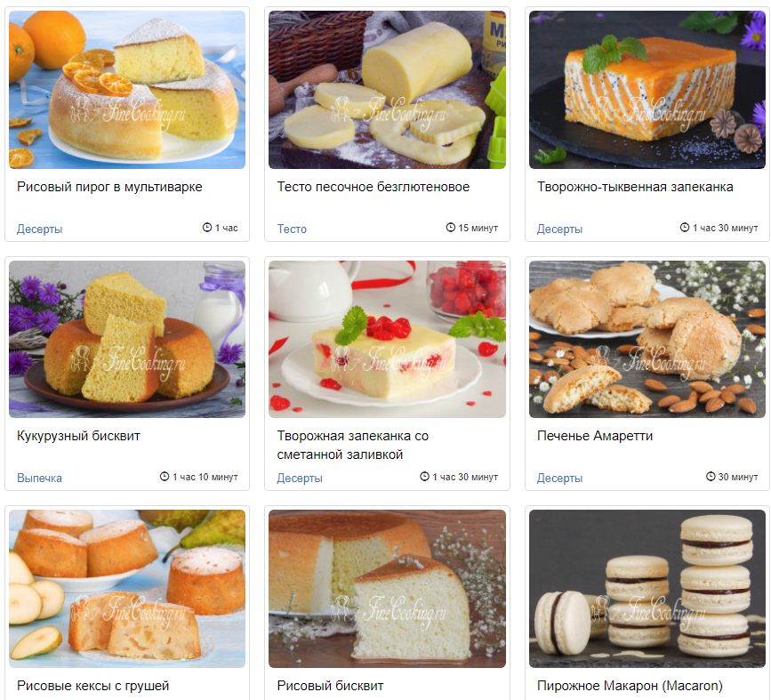This screenshot has height=700, width=771.
Task: Open "Десерты" category under Творожно-тыквенная запеканка
Action: point(559,229)
